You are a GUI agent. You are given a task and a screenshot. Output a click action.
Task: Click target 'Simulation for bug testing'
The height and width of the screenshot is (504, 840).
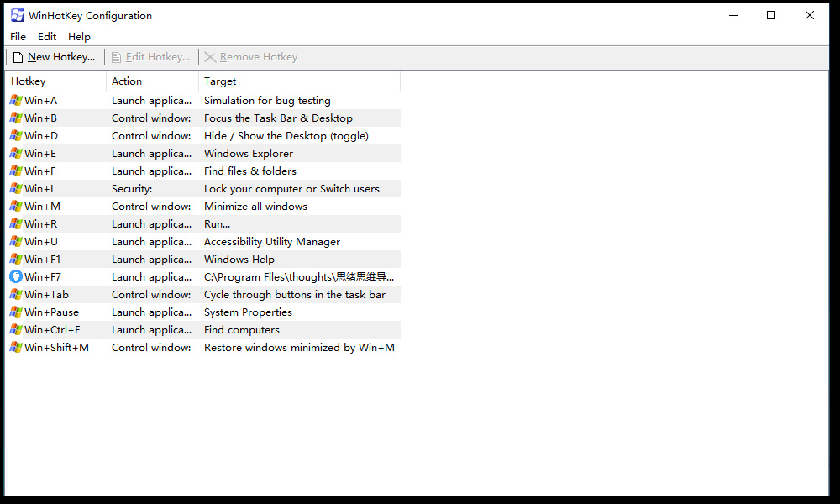point(267,100)
